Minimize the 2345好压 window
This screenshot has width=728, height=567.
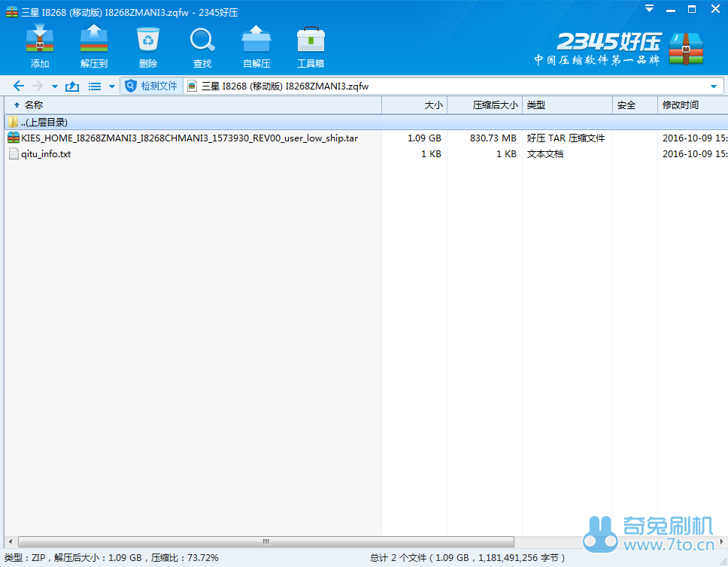coord(670,9)
